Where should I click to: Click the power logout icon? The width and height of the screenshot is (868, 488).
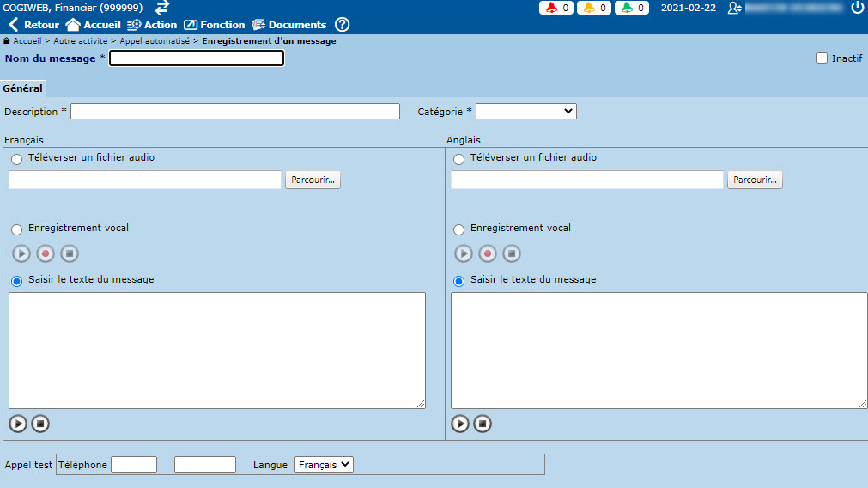click(857, 8)
